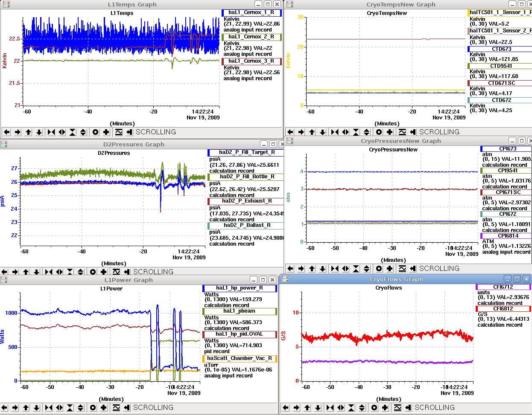
Task: Select the CFI6712 legend entry
Action: tap(503, 287)
